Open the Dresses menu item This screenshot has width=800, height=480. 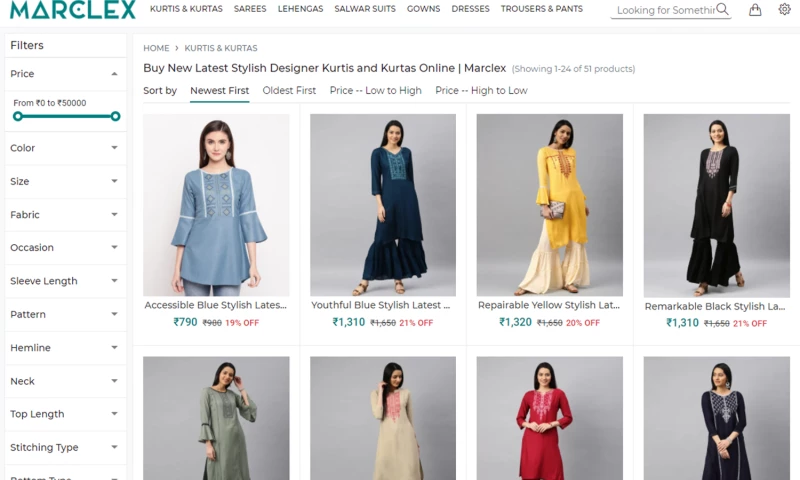point(470,9)
